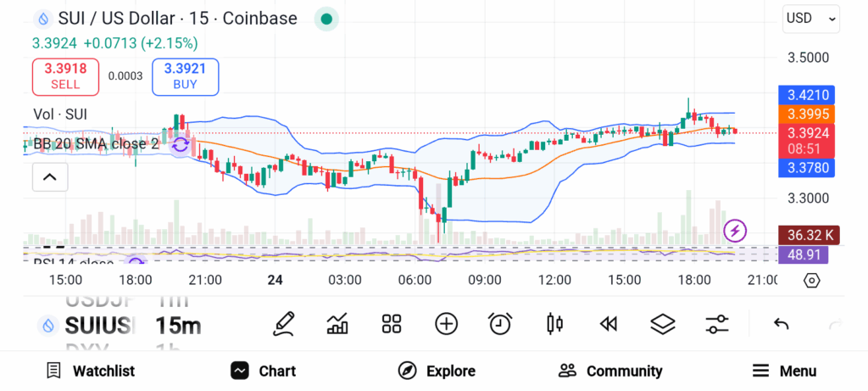Open the USD currency dropdown
868x391 pixels.
pyautogui.click(x=811, y=18)
